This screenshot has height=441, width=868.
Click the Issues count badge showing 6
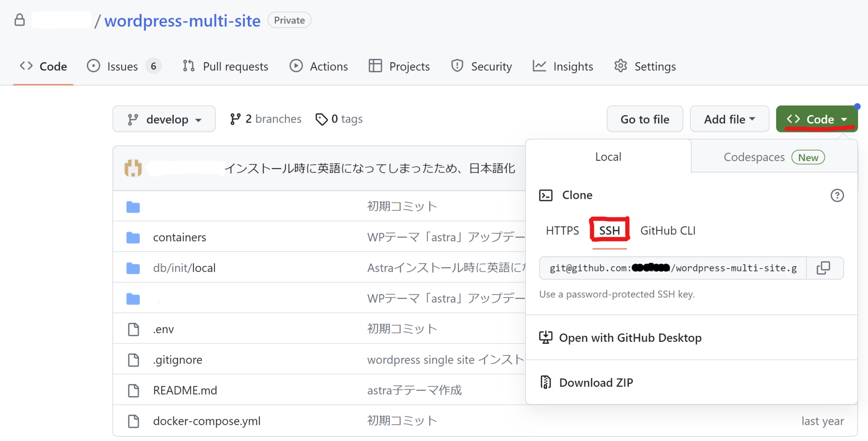(x=154, y=66)
